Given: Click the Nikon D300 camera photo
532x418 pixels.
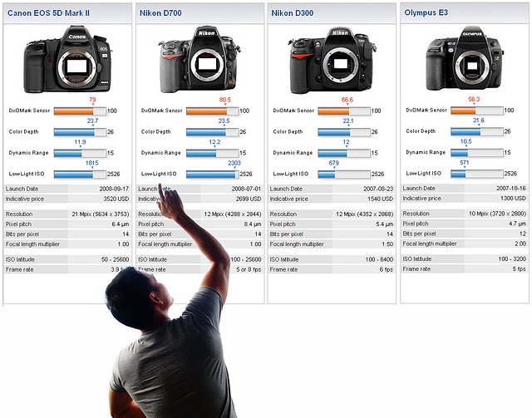Looking at the screenshot, I should click(x=332, y=61).
